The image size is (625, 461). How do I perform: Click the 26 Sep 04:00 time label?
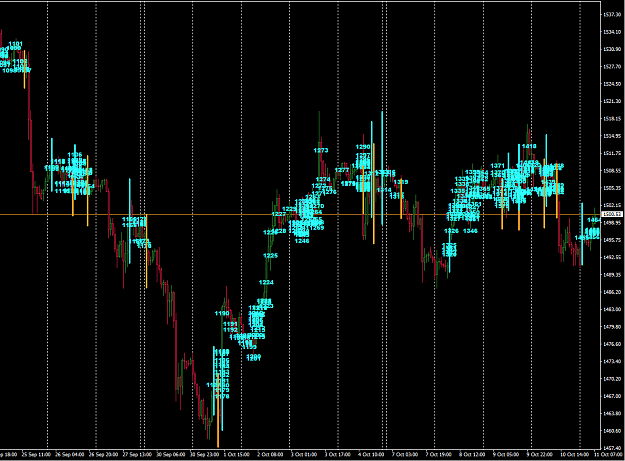(70, 454)
